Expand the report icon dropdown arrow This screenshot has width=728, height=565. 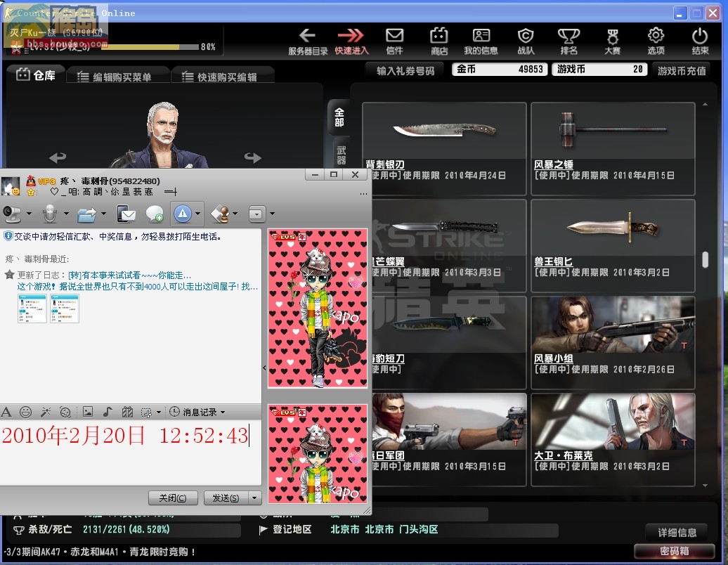point(198,214)
